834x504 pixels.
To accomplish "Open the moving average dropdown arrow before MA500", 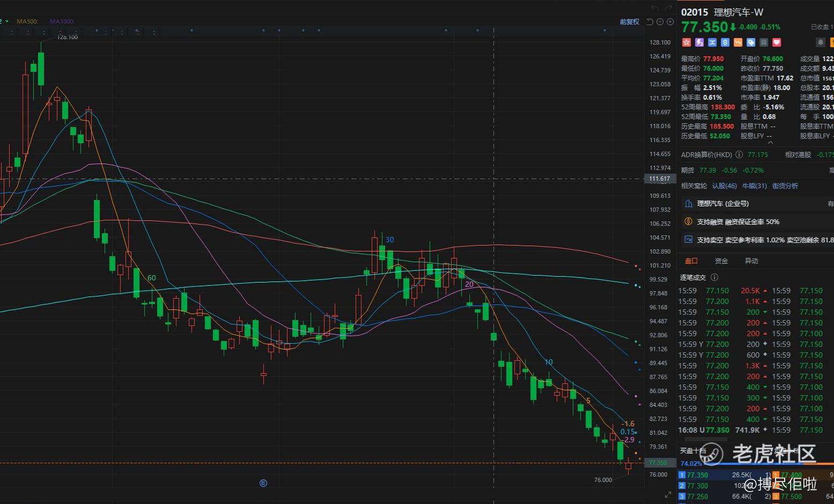I will pyautogui.click(x=7, y=21).
